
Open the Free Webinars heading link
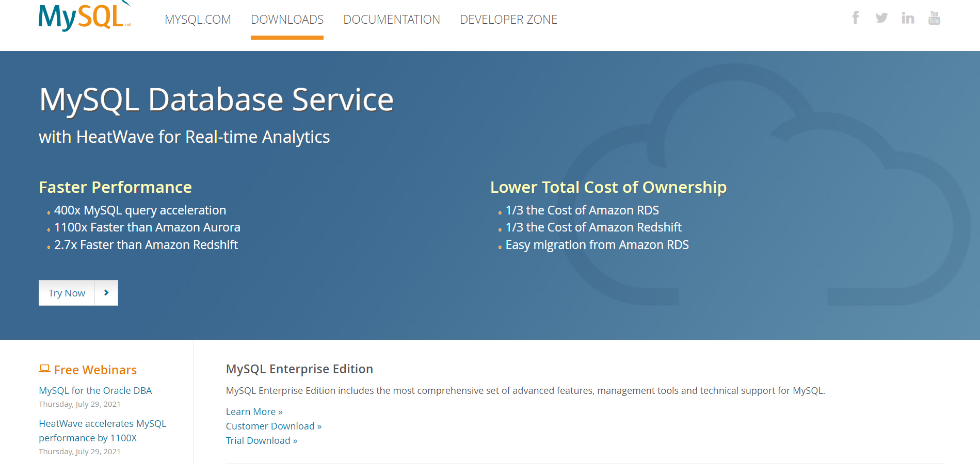(95, 370)
